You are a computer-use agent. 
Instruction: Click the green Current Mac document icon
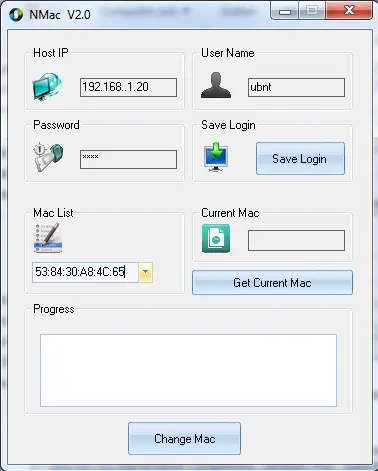point(216,238)
